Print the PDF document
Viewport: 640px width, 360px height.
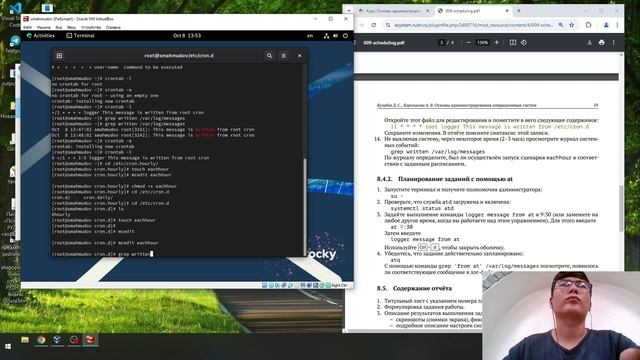pyautogui.click(x=602, y=42)
